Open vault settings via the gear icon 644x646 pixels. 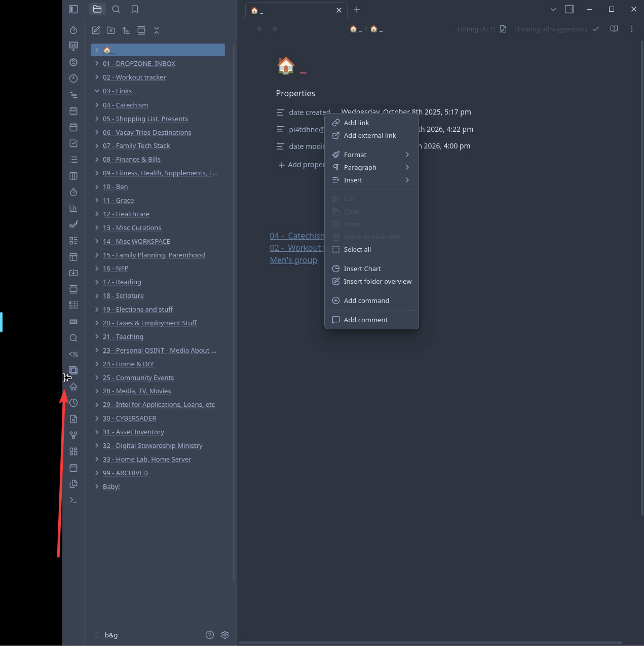coord(225,635)
